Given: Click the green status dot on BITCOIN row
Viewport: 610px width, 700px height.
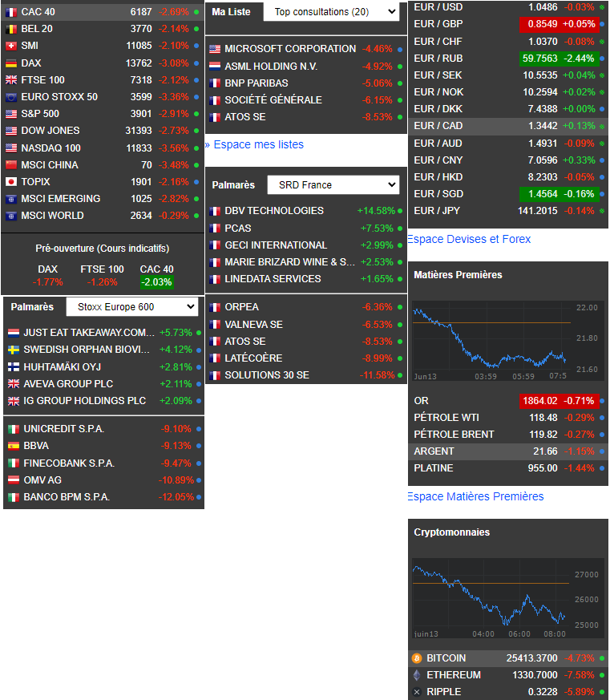Looking at the screenshot, I should pos(602,658).
